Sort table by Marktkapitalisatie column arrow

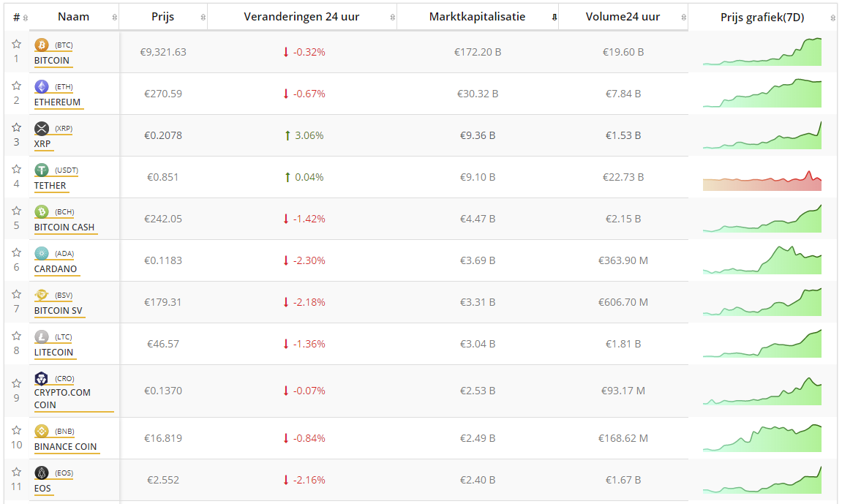click(x=554, y=18)
